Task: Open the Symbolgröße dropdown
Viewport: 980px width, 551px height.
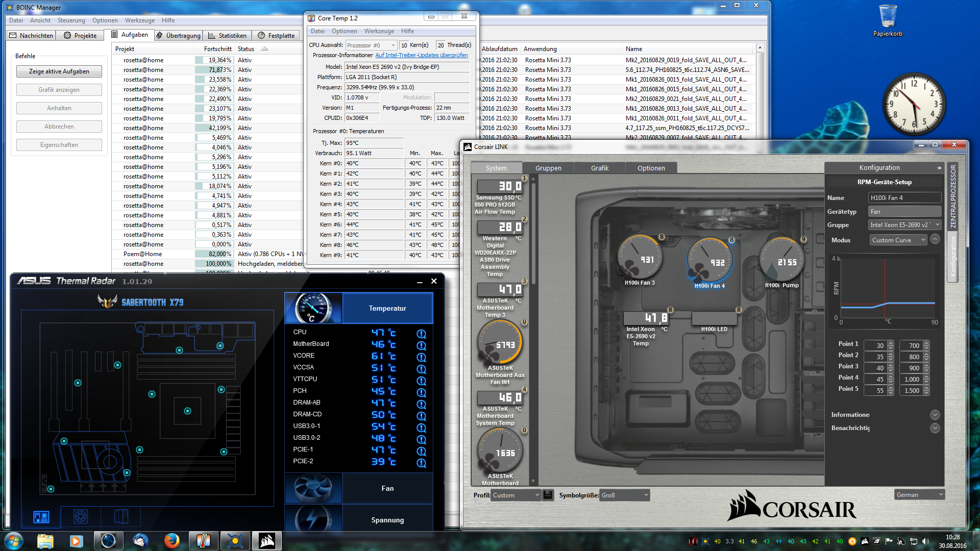Action: pos(625,495)
